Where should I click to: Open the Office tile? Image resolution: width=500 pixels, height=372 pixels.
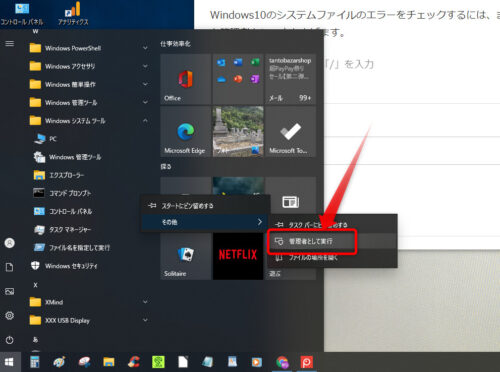tap(185, 79)
